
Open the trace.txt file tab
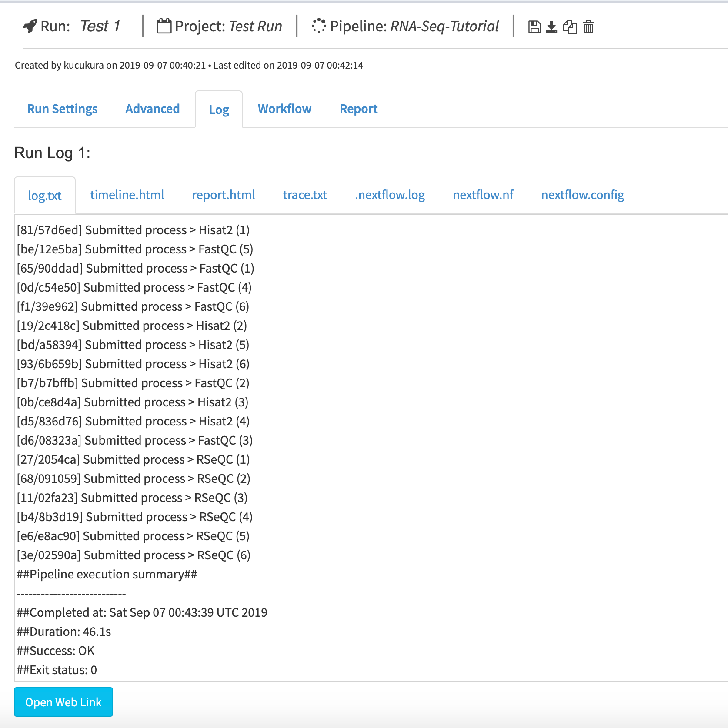tap(305, 195)
